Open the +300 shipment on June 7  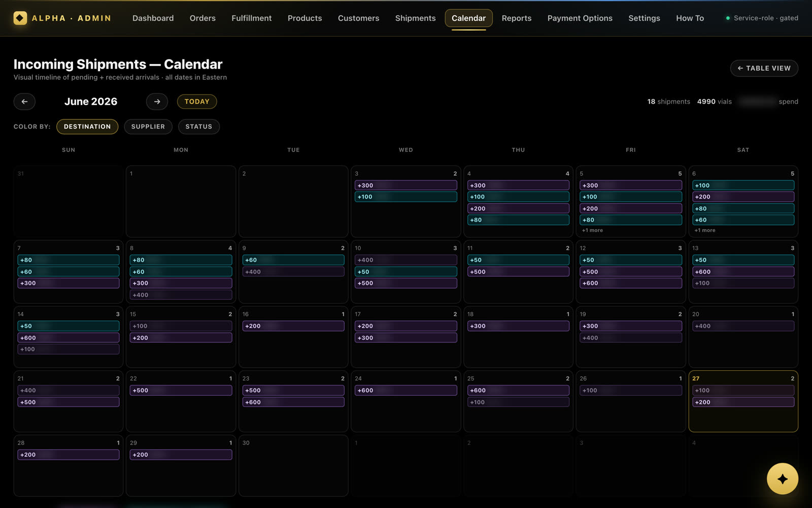coord(69,283)
